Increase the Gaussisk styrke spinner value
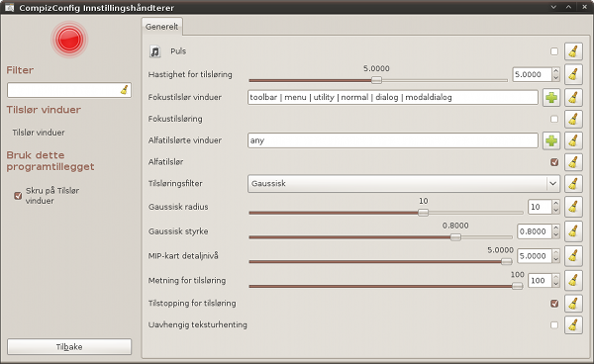The image size is (594, 364). point(555,228)
